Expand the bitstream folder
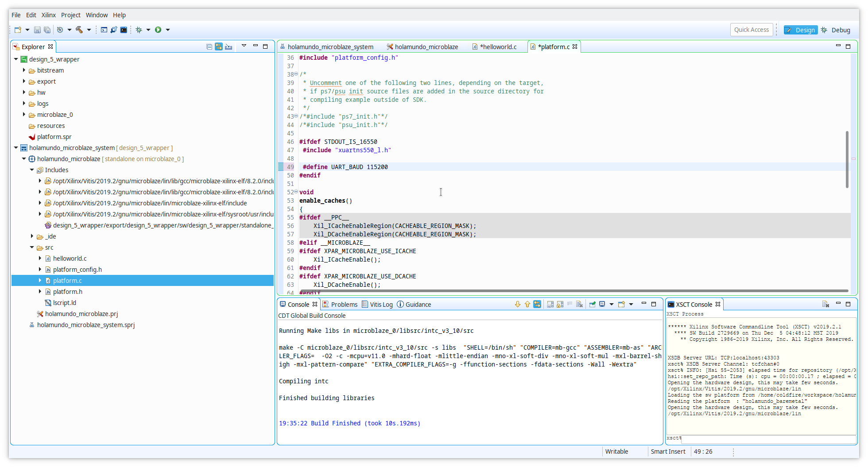 [24, 70]
